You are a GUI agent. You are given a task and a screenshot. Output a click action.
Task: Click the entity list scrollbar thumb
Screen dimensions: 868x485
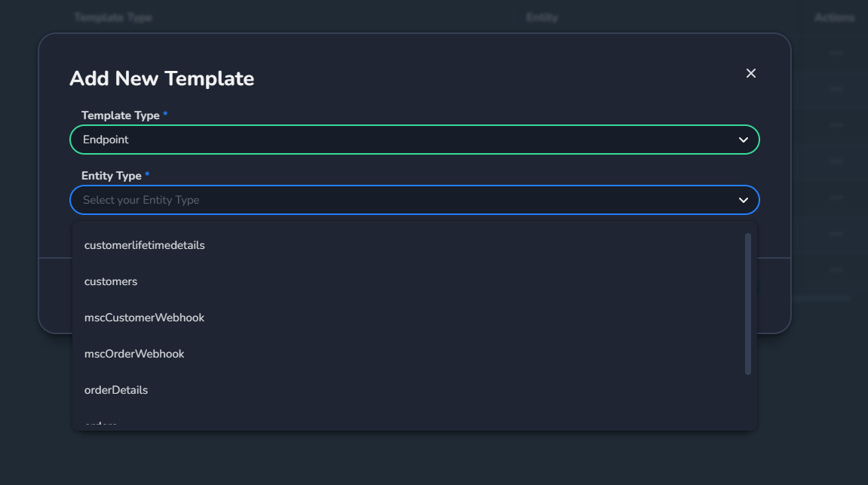(x=748, y=304)
